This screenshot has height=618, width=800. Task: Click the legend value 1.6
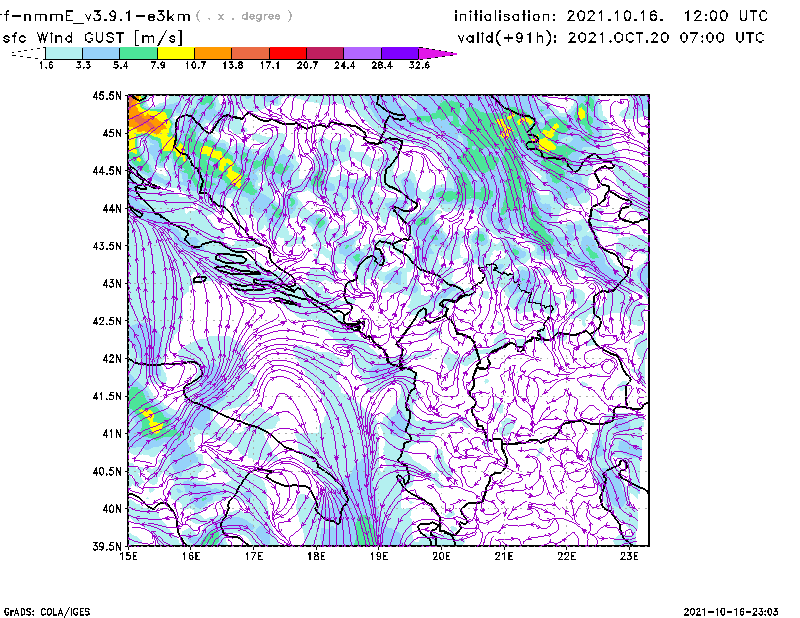46,65
